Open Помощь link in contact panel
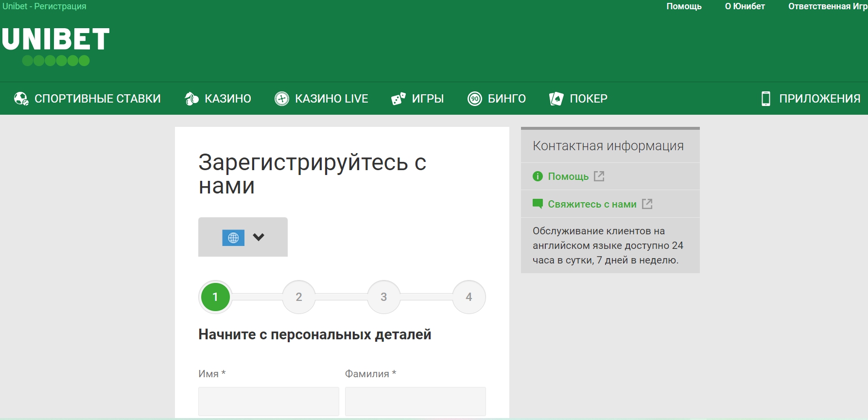The height and width of the screenshot is (420, 868). 568,176
